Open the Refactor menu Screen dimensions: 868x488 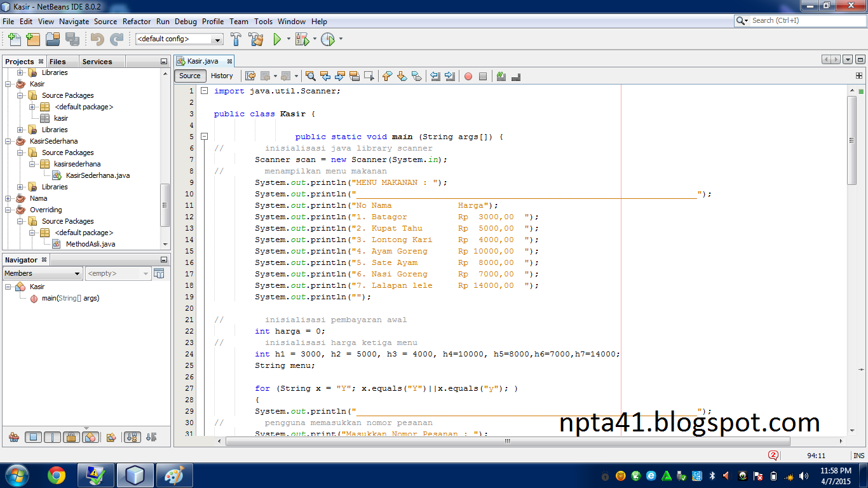136,21
